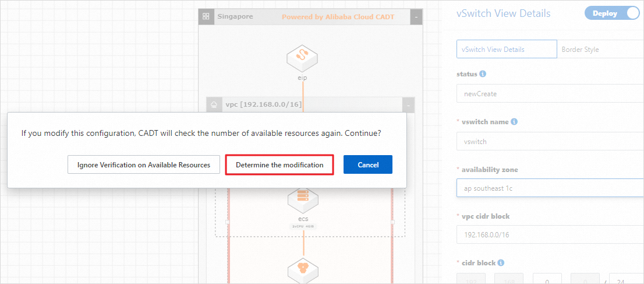Collapse the vpc 192.168.0.0/16 container

[409, 105]
